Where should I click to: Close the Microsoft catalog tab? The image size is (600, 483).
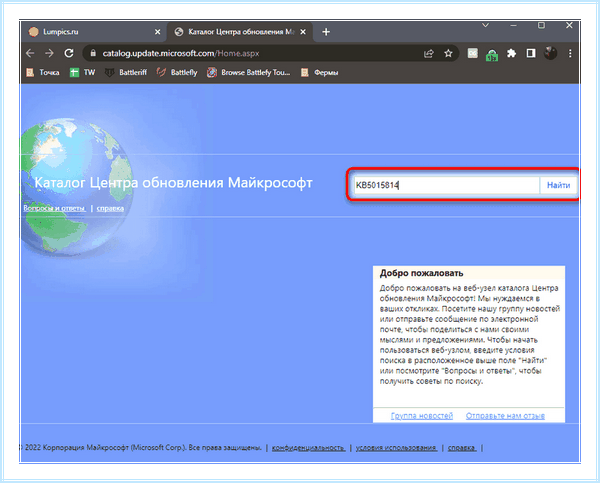click(x=303, y=32)
